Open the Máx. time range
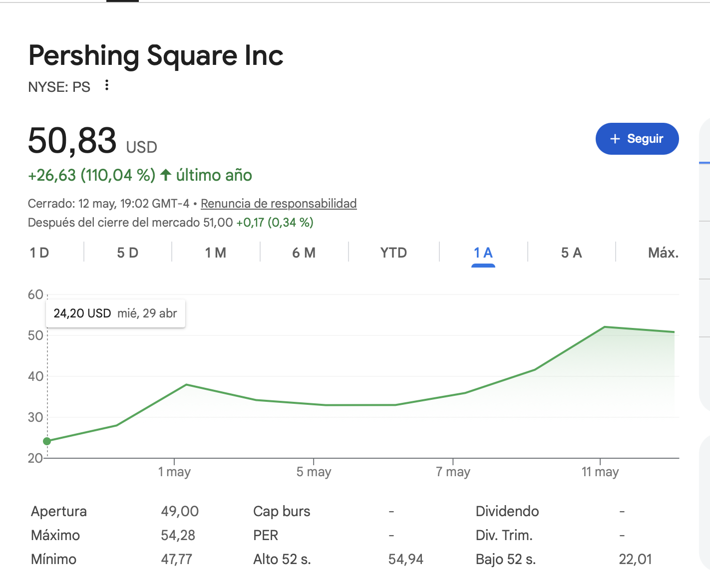This screenshot has width=710, height=588. point(663,253)
